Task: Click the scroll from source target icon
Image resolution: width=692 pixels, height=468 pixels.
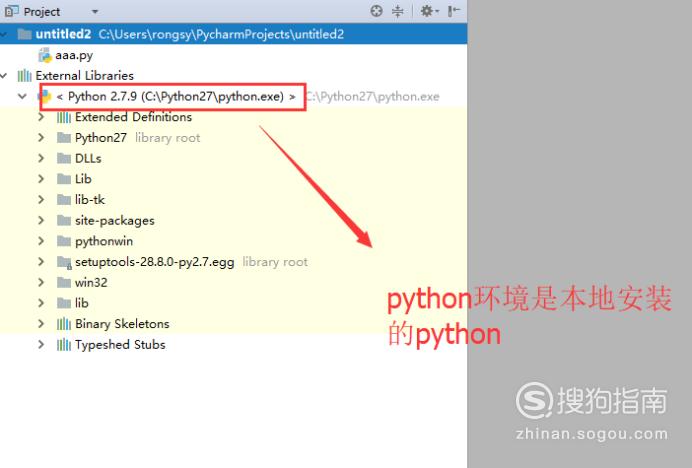Action: click(x=376, y=11)
